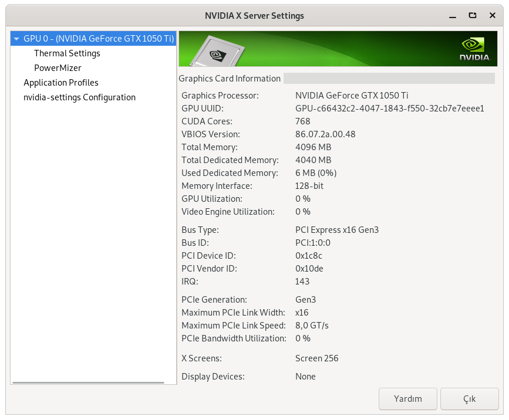Screen dimensions: 509x420
Task: Click Maximum PCIe Link Width value x16
Action: (x=302, y=313)
